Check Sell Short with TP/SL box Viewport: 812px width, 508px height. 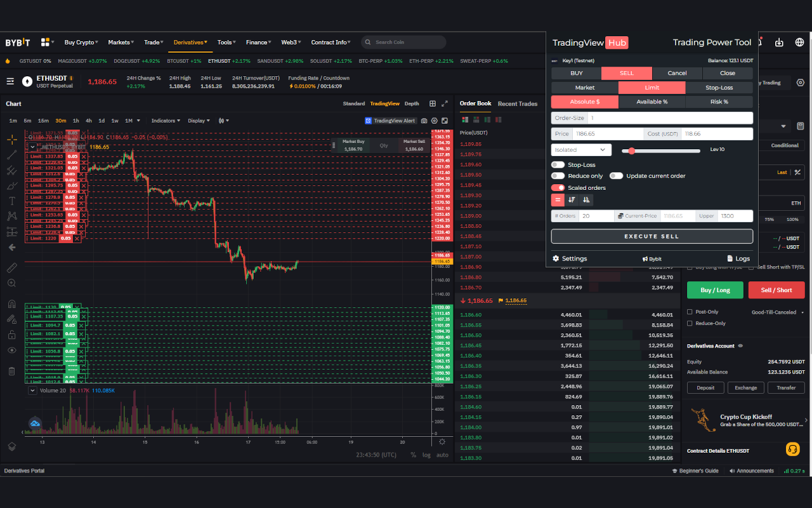tap(752, 267)
